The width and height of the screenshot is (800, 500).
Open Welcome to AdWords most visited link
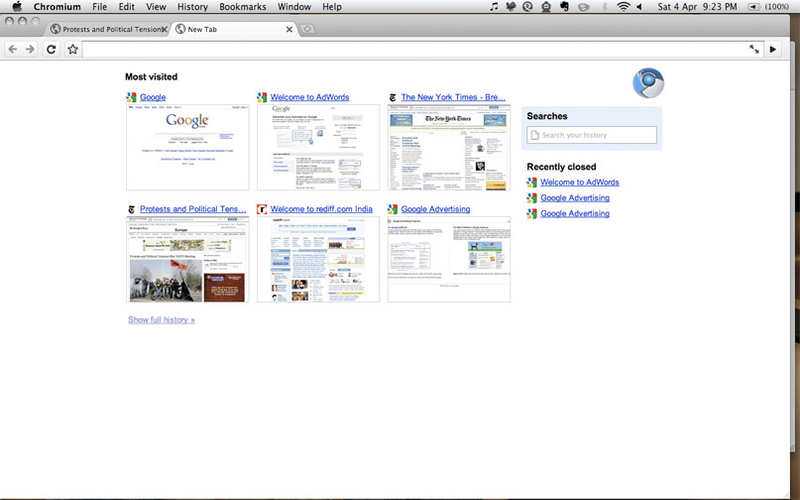pos(310,97)
